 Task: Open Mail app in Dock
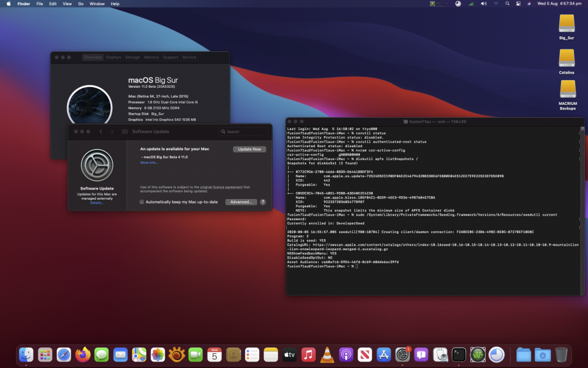121,354
